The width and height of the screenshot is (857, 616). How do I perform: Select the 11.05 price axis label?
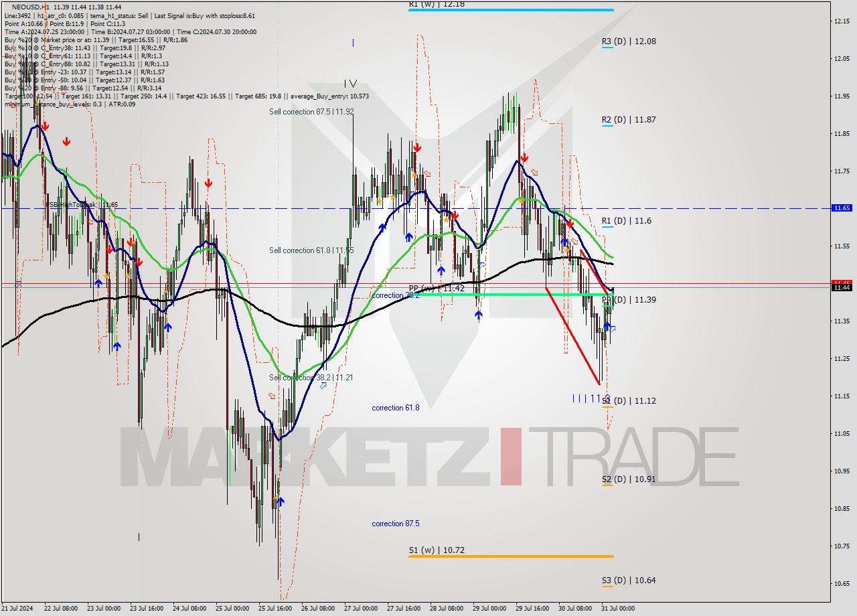[841, 433]
